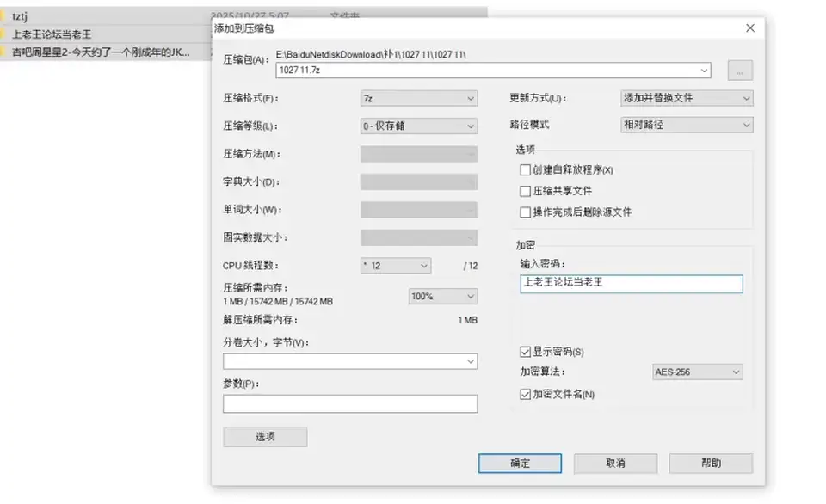
Task: Click the 输入密码 label
Action: pos(543,264)
